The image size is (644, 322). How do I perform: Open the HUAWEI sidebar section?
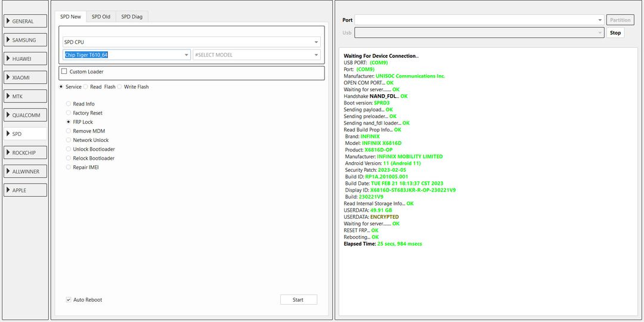click(26, 58)
